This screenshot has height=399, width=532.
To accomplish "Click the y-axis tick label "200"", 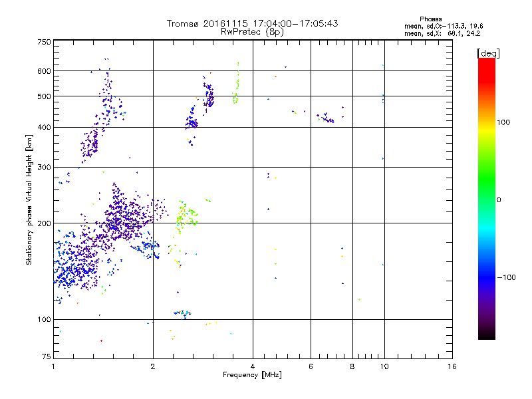I will point(44,223).
